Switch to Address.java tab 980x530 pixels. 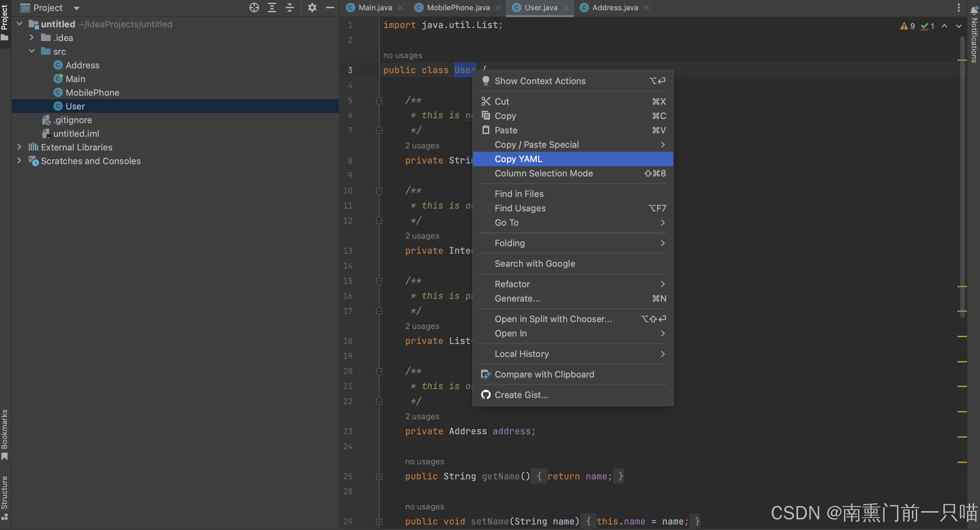615,8
